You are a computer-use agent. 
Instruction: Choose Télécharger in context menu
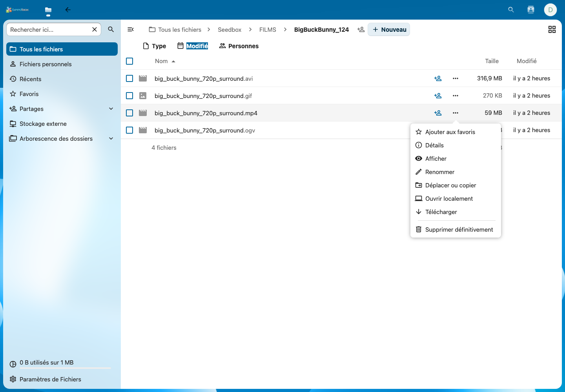pos(456,212)
